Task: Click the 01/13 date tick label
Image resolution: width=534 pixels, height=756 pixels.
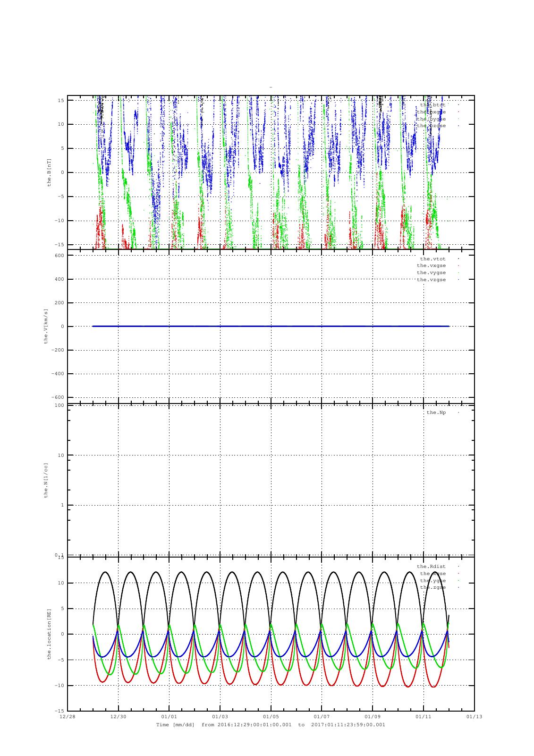Action: 474,716
